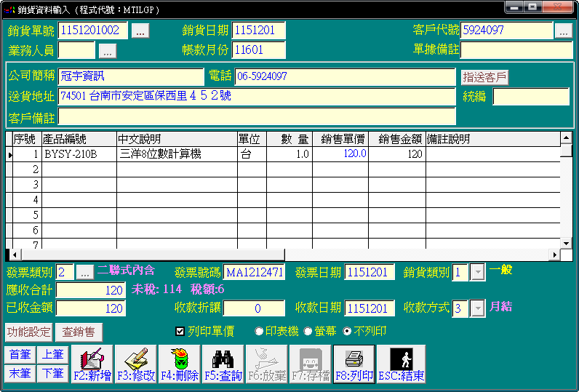This screenshot has width=579, height=392.
Task: Click grid vertical scrollbar up arrow
Action: tap(566, 138)
